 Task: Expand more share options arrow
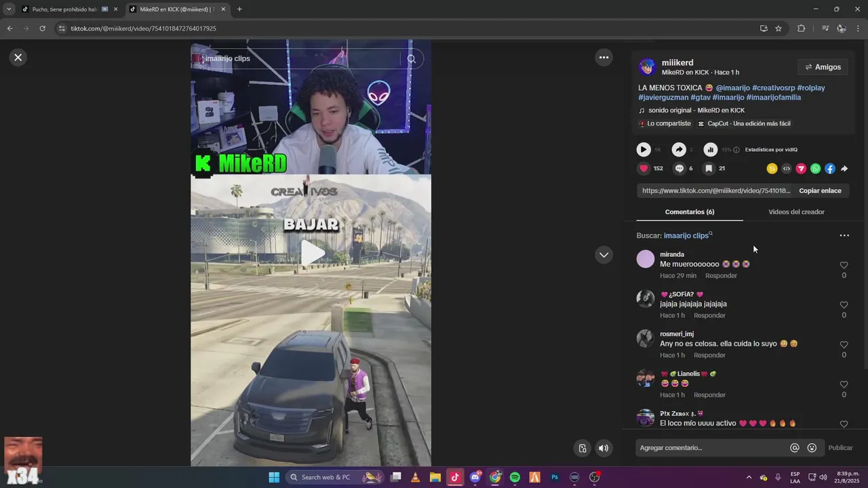click(x=844, y=169)
